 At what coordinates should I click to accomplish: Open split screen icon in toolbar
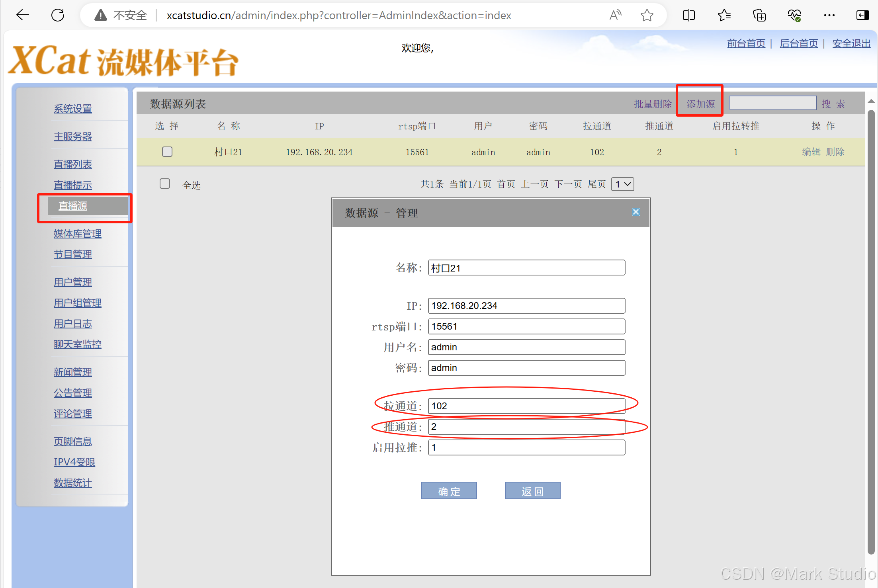tap(688, 15)
